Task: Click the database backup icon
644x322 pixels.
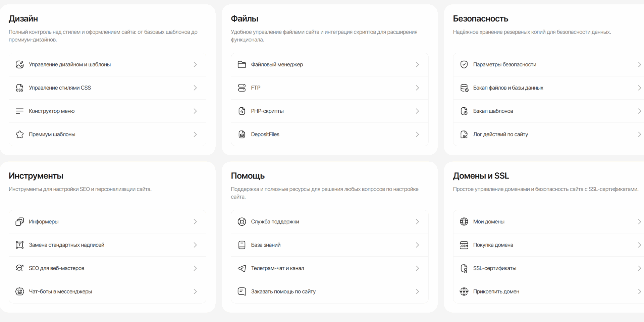Action: point(464,88)
